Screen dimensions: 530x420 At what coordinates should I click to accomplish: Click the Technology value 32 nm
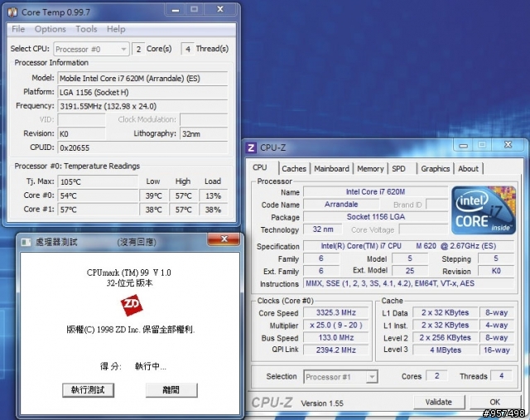(x=322, y=229)
